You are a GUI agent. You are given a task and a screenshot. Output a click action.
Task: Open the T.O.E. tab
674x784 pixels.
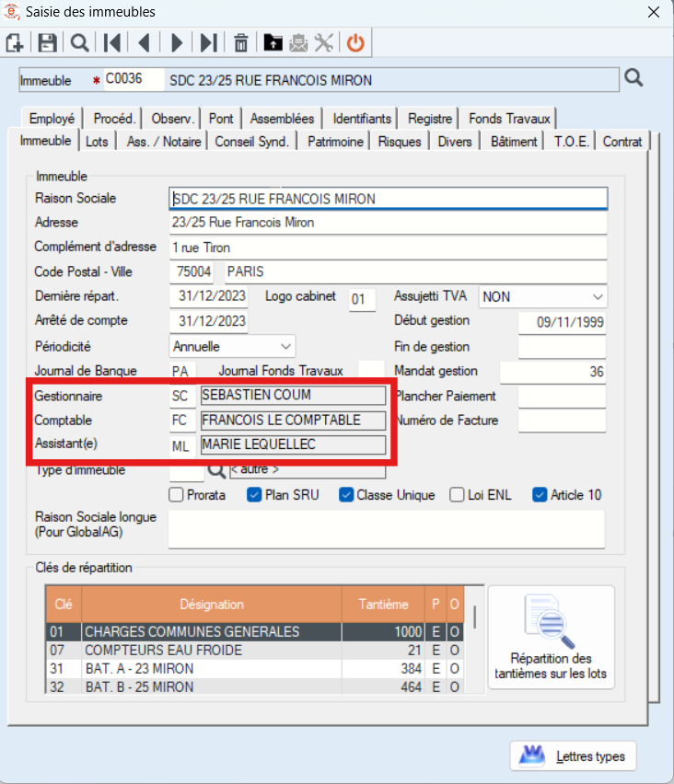tap(571, 142)
